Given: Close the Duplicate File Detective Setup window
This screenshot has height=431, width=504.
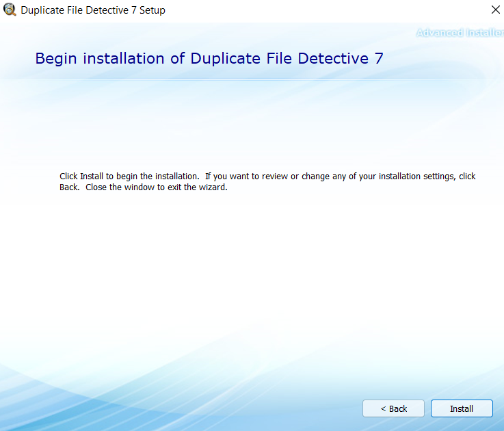Looking at the screenshot, I should 495,10.
